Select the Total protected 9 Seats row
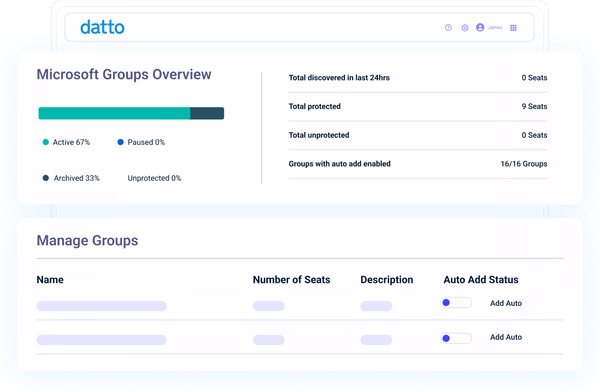This screenshot has height=392, width=600. (418, 106)
